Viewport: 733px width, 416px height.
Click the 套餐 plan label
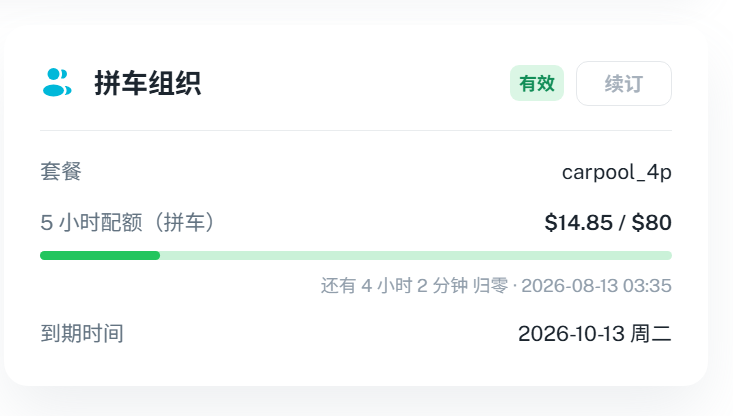61,171
